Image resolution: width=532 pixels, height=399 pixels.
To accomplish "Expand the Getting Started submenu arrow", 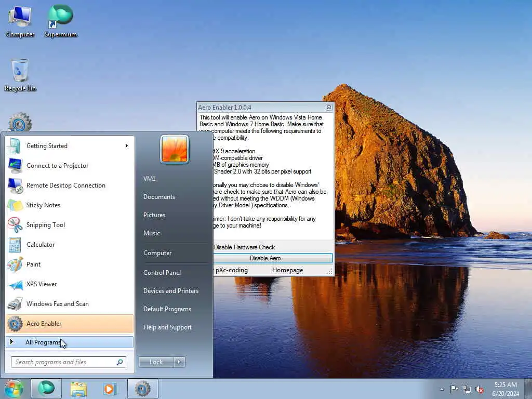I will 127,146.
